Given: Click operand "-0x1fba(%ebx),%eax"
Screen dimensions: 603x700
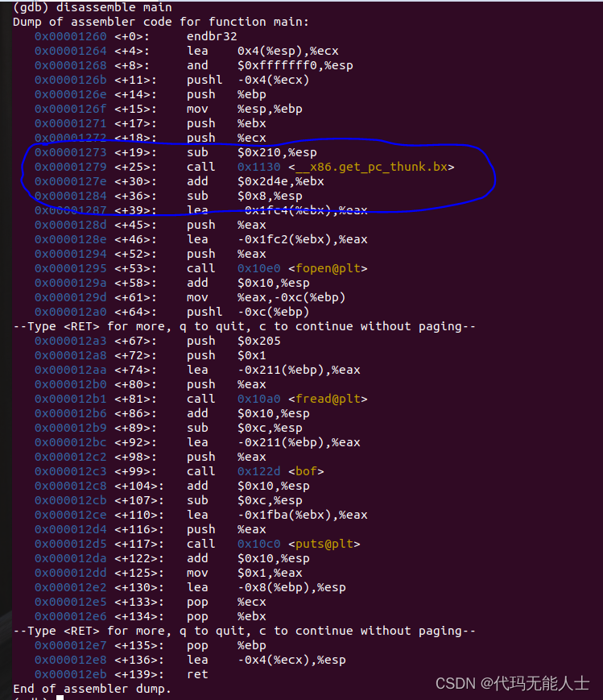Looking at the screenshot, I should (302, 515).
